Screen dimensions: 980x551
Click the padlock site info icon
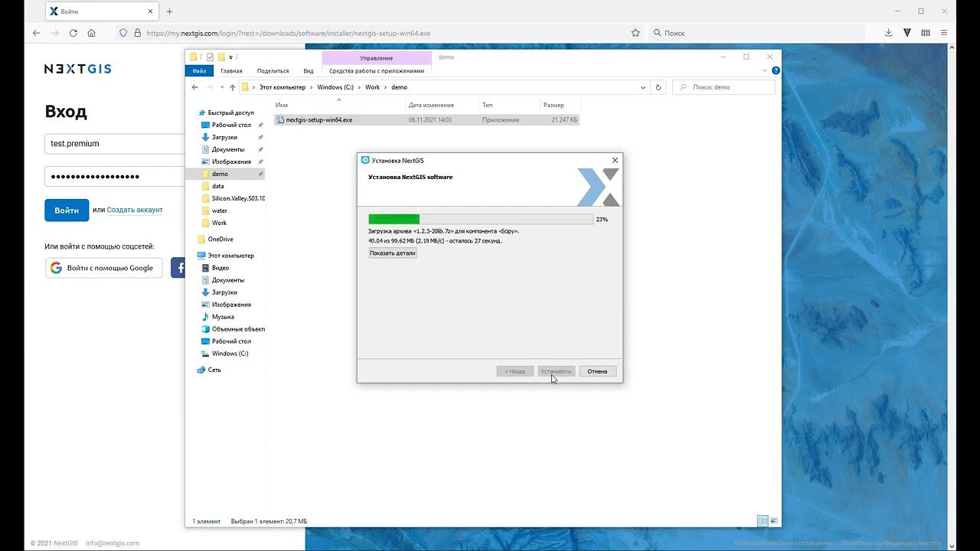coord(137,33)
